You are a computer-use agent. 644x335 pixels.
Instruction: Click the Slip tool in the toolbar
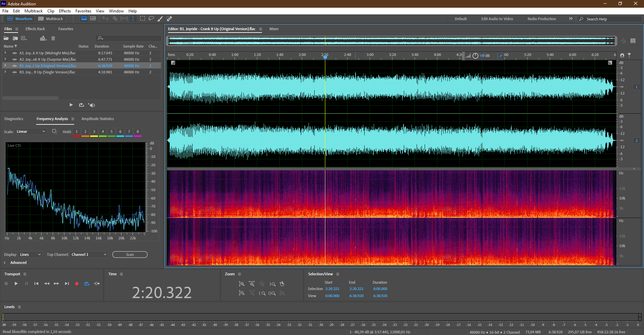(x=124, y=19)
